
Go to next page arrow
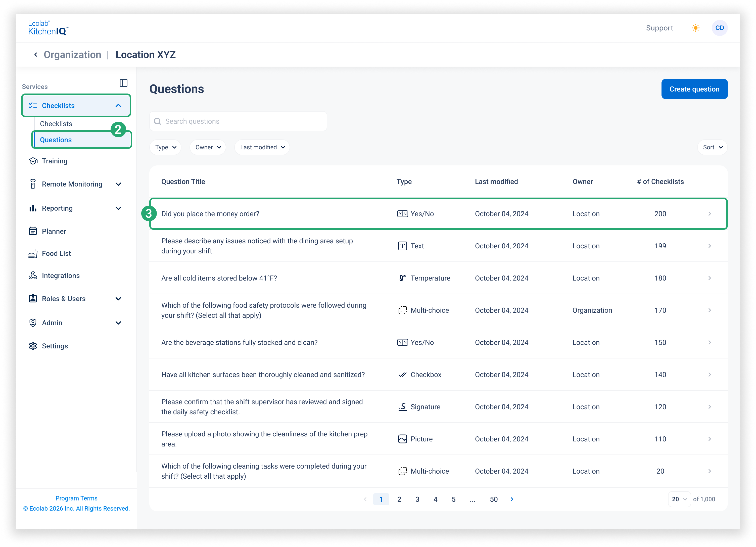[512, 499]
